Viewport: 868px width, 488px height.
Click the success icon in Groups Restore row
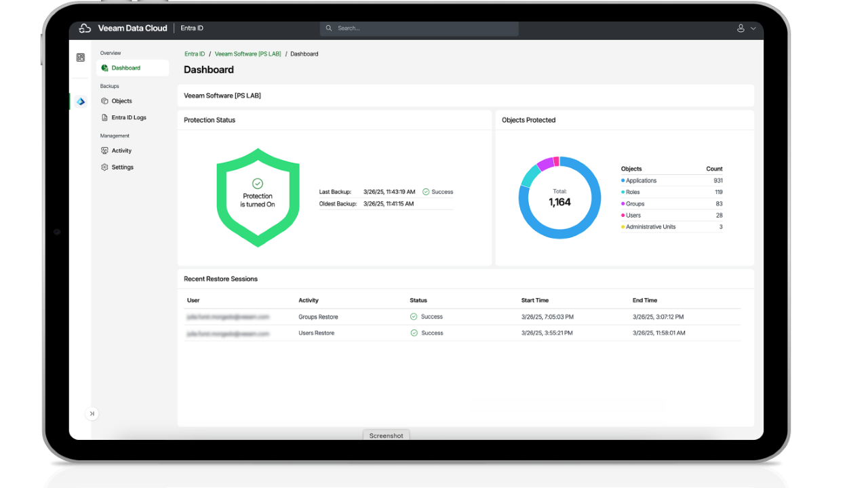click(x=414, y=317)
